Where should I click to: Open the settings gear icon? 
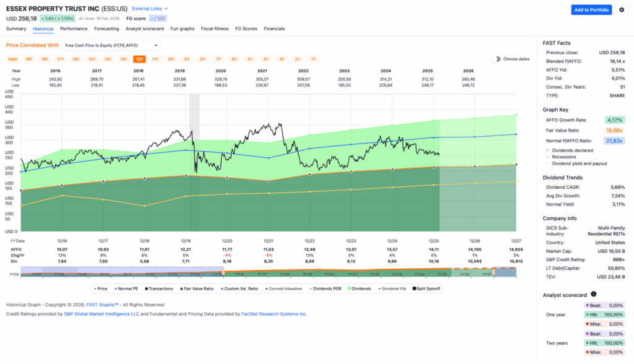tap(622, 10)
